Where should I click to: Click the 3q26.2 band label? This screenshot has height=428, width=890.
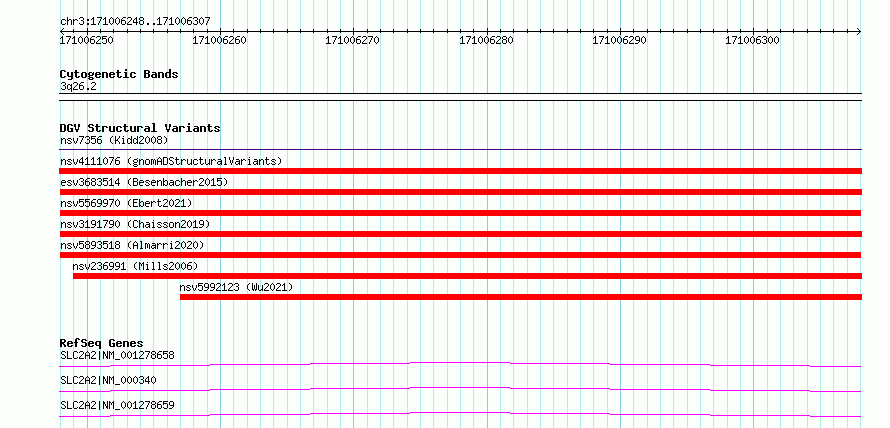tap(77, 87)
